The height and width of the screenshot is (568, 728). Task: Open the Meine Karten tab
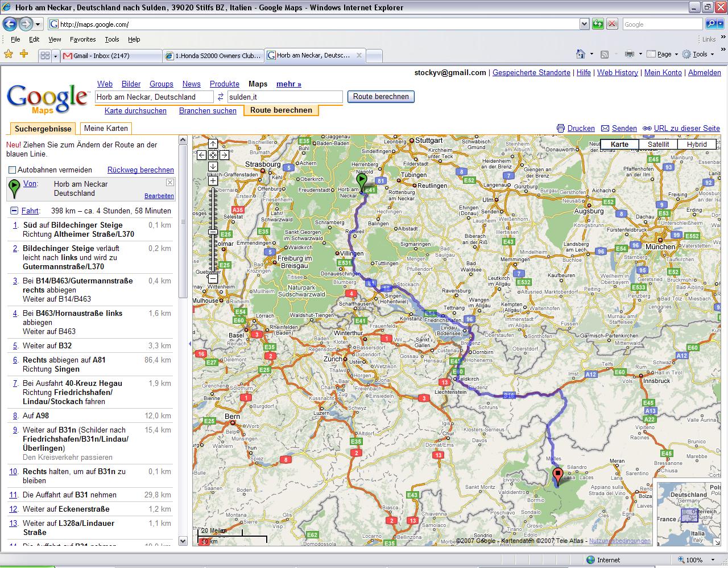(x=106, y=129)
